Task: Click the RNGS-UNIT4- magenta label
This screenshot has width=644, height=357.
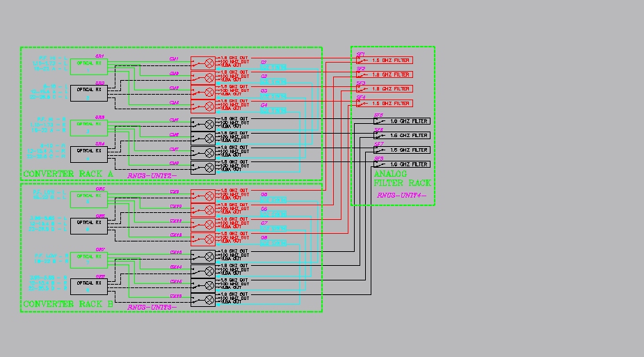Action: tap(402, 196)
